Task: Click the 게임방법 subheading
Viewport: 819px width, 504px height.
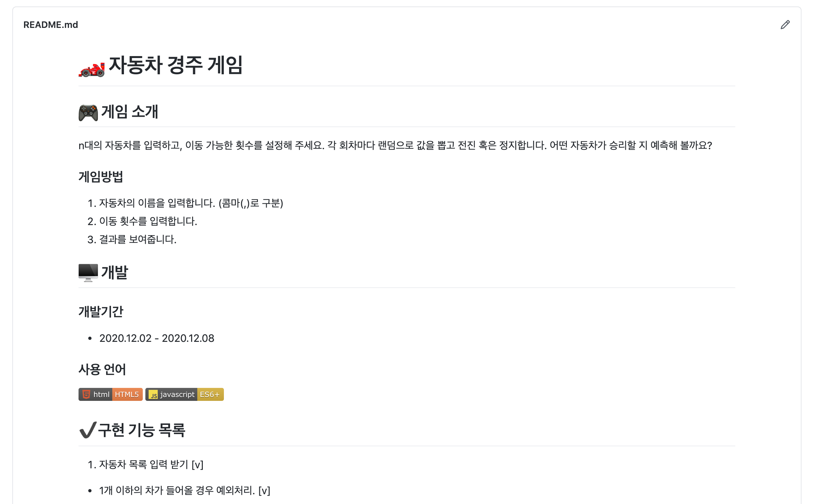Action: (x=101, y=177)
